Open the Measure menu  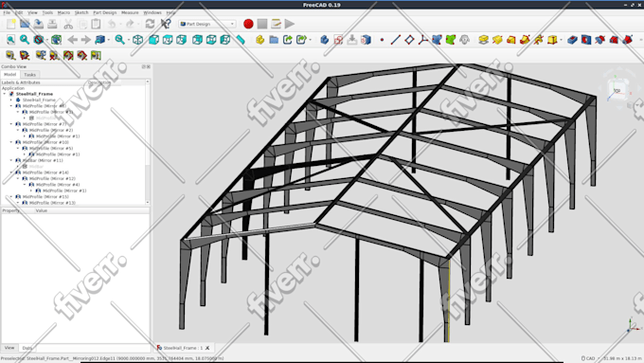(x=130, y=12)
